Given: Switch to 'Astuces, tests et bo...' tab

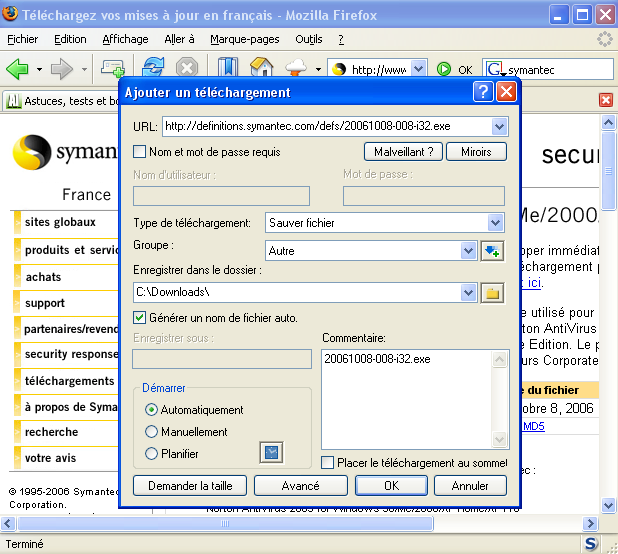Looking at the screenshot, I should [63, 101].
